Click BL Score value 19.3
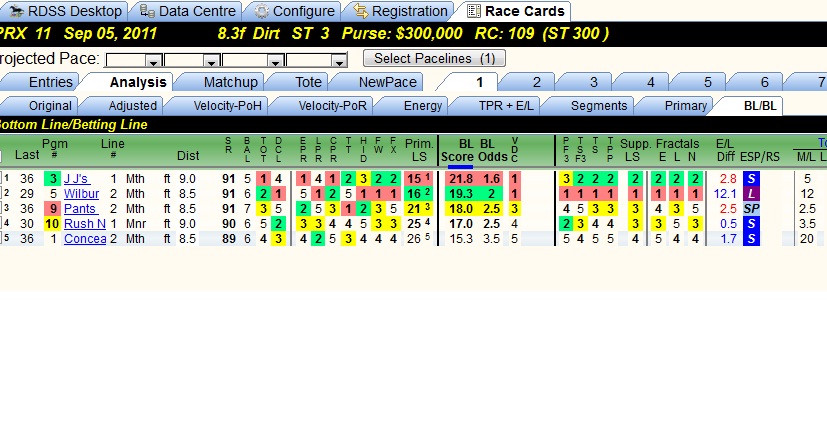The height and width of the screenshot is (440, 827). 460,194
